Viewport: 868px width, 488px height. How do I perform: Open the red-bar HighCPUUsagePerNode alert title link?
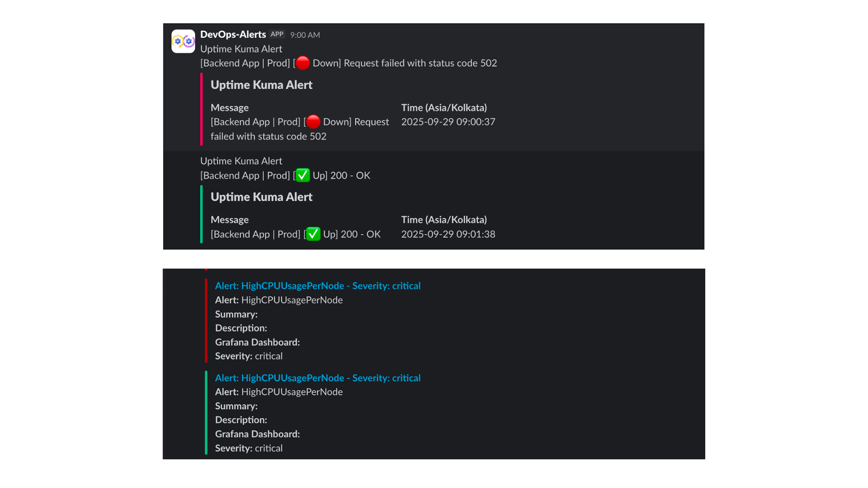click(x=318, y=286)
